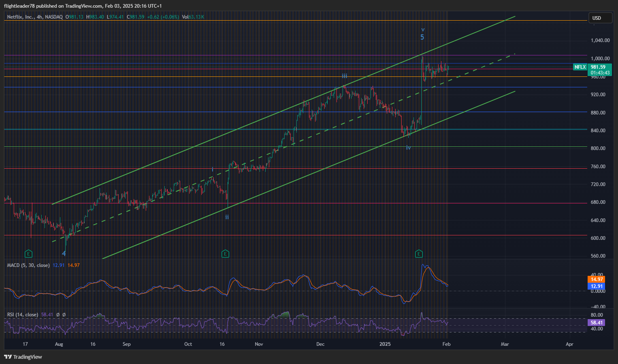Image resolution: width=618 pixels, height=364 pixels.
Task: Click the wave label 5 at the top
Action: [x=422, y=37]
